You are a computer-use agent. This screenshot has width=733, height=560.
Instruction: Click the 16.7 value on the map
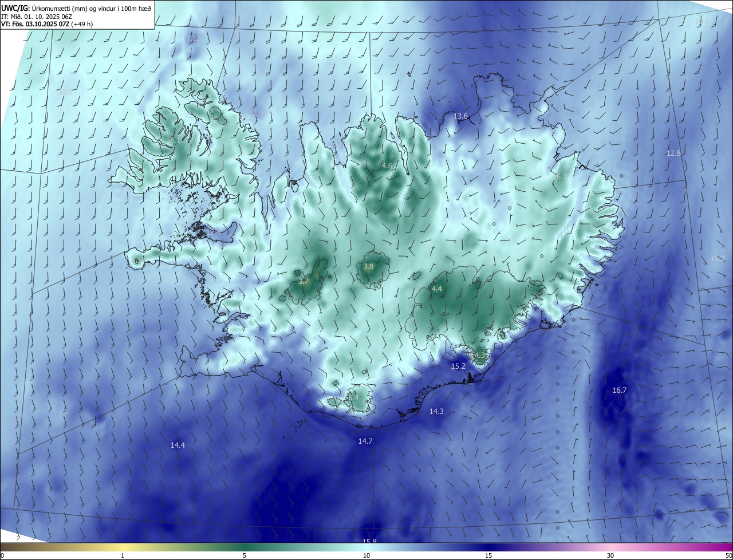coord(620,390)
